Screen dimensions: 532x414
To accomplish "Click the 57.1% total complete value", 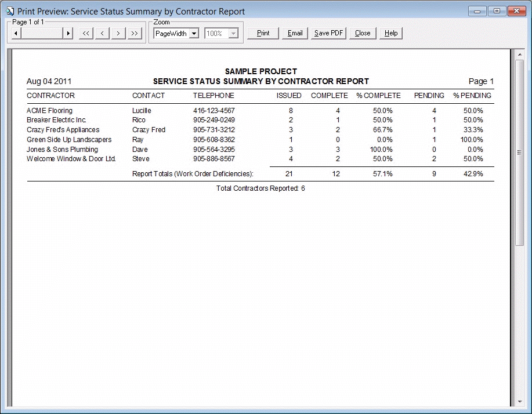I will click(x=383, y=174).
